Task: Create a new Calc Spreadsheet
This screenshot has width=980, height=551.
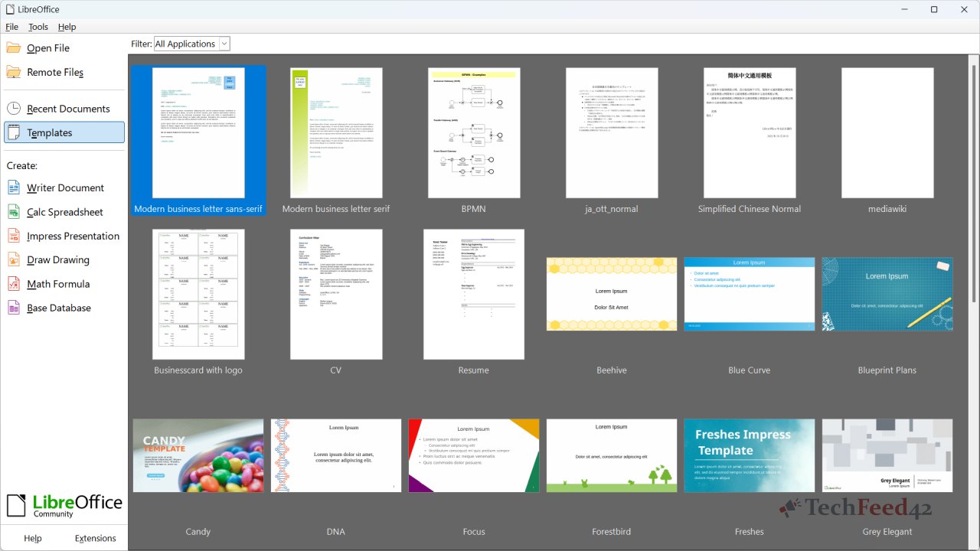Action: click(64, 212)
